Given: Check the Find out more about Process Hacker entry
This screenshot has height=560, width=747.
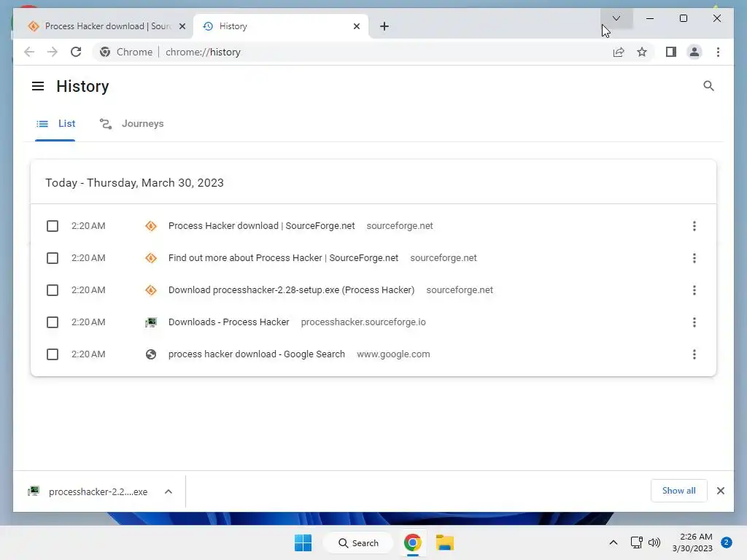Looking at the screenshot, I should click(53, 258).
